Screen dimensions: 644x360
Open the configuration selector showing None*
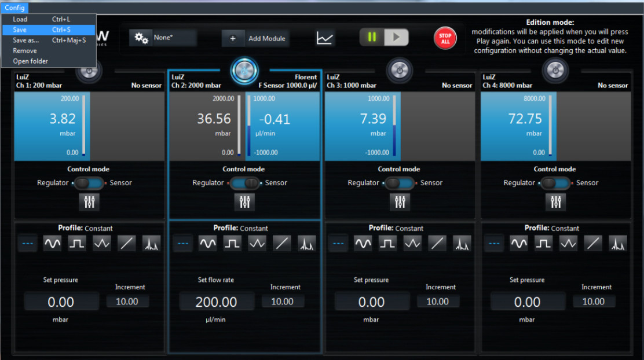click(x=163, y=38)
